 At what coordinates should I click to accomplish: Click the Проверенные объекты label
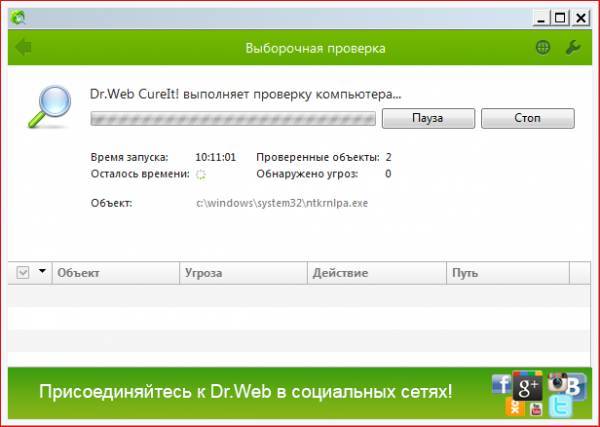click(318, 157)
